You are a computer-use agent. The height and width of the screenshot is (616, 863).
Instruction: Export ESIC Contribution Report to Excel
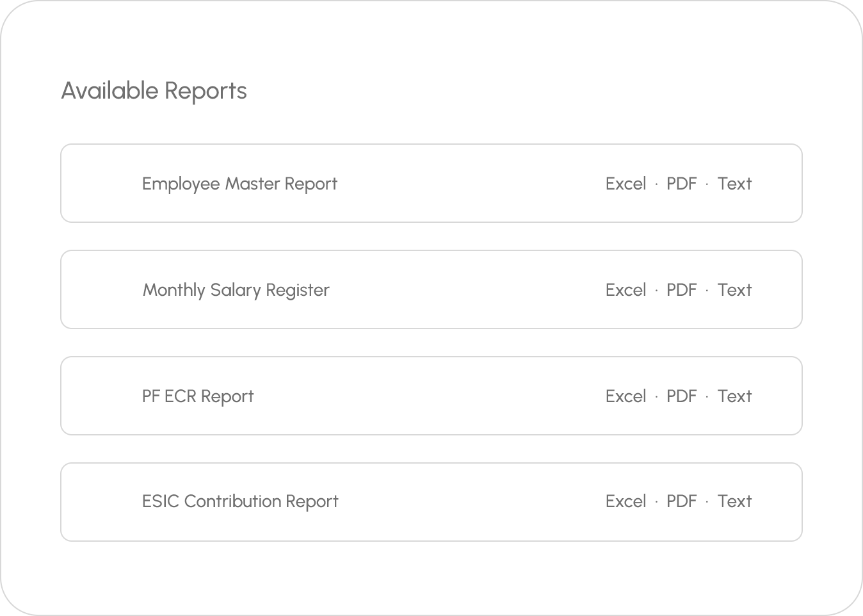tap(625, 501)
